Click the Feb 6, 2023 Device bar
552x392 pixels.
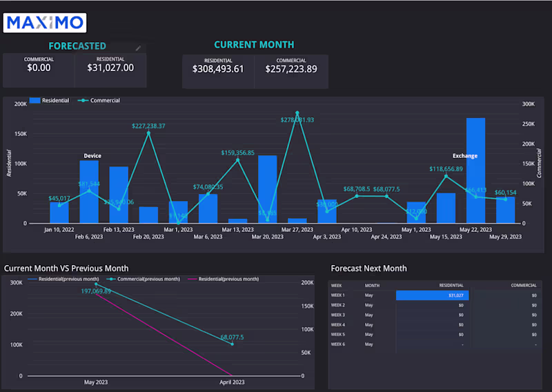(x=89, y=192)
